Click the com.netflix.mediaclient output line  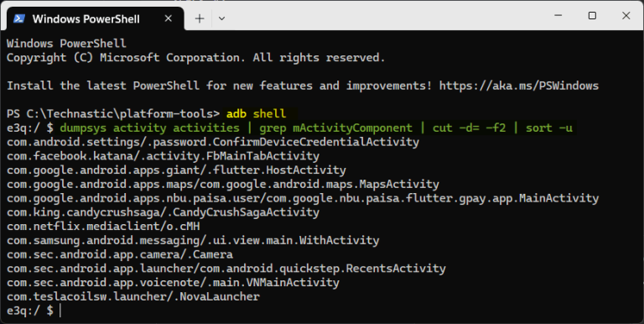coord(103,226)
